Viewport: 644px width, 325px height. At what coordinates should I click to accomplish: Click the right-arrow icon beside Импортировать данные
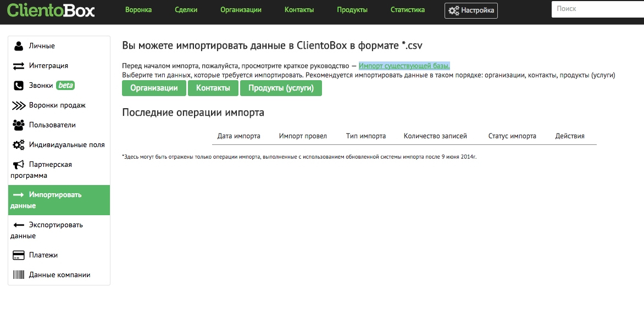19,195
